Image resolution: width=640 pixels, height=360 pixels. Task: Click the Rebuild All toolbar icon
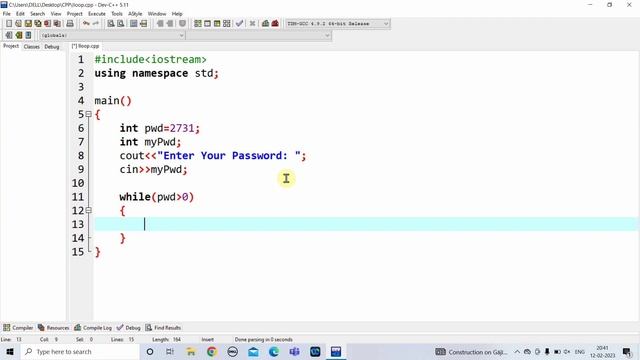click(227, 24)
